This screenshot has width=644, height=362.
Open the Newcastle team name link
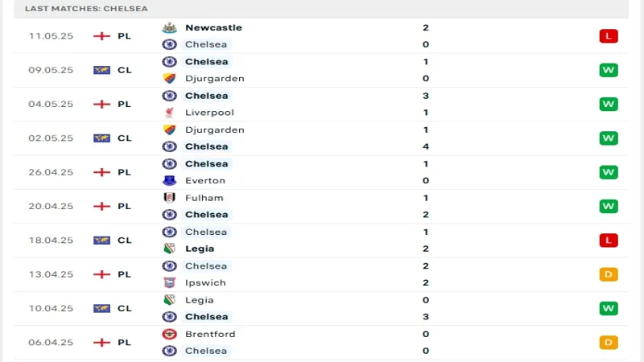(213, 27)
